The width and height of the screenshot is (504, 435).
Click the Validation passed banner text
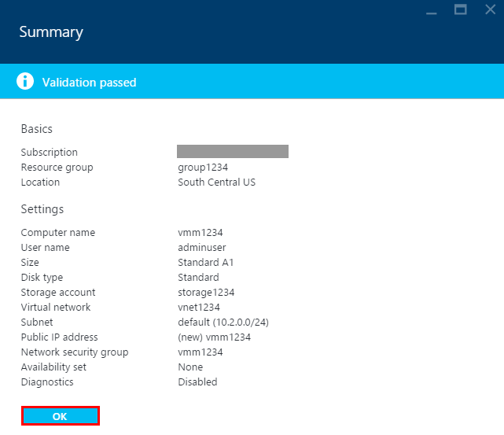point(90,83)
